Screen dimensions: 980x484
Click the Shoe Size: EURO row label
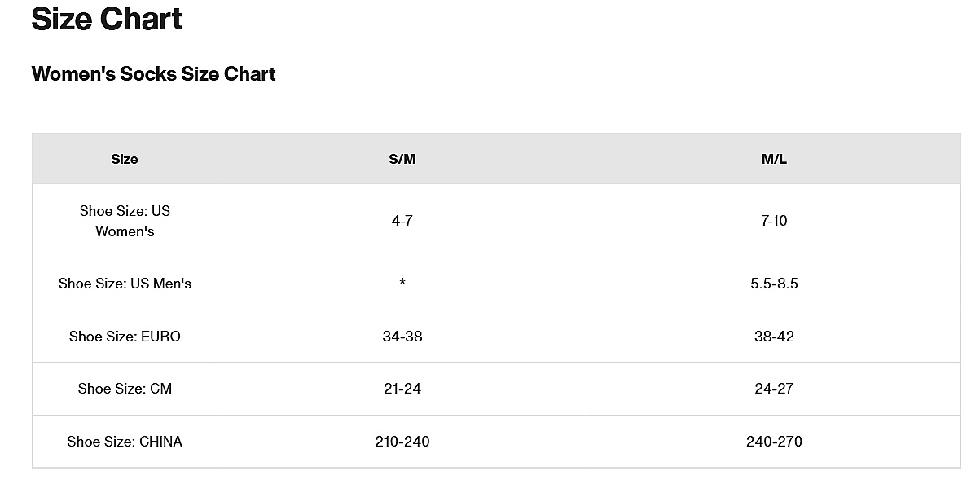point(125,337)
